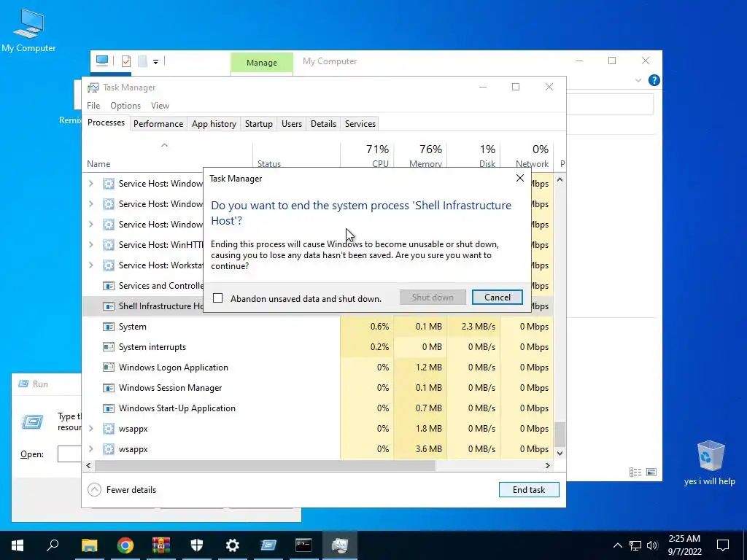Click Fewer details link

131,489
